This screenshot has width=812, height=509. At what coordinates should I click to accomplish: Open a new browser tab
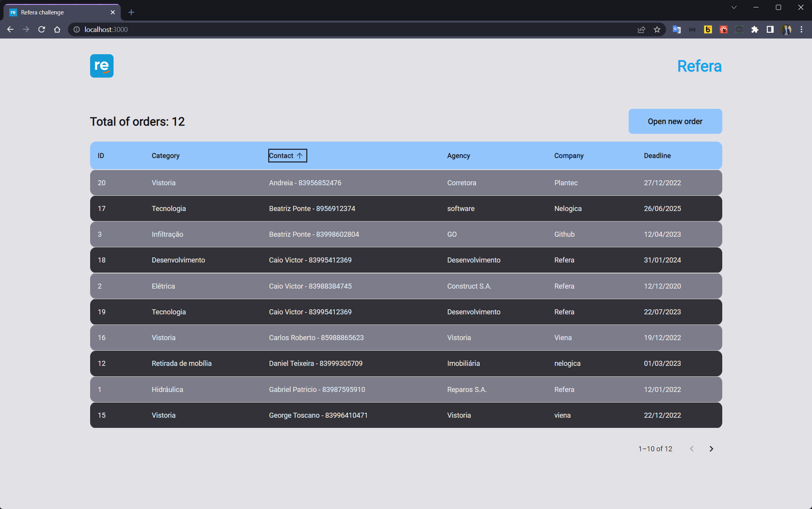pos(131,12)
